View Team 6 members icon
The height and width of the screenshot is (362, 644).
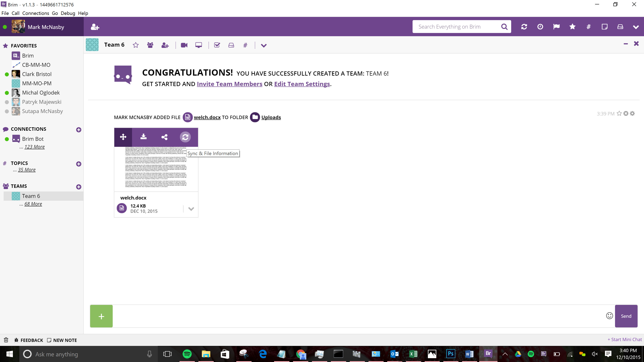tap(150, 45)
